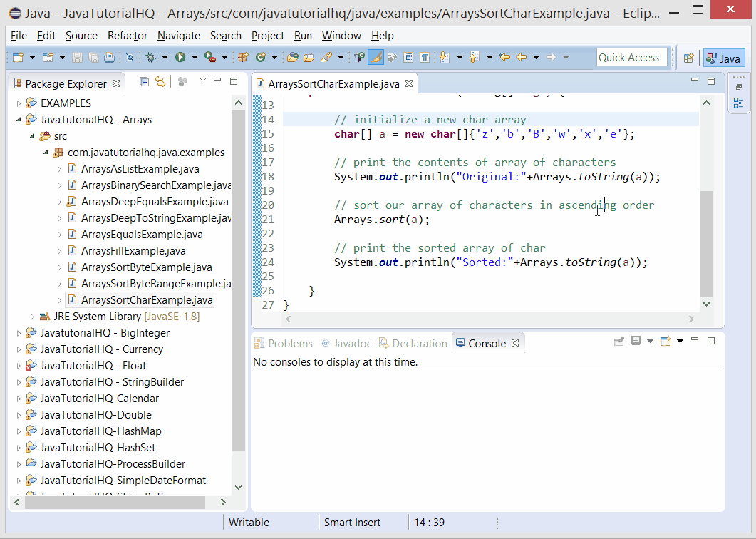The image size is (756, 539).
Task: Close the Console view tab
Action: point(515,343)
